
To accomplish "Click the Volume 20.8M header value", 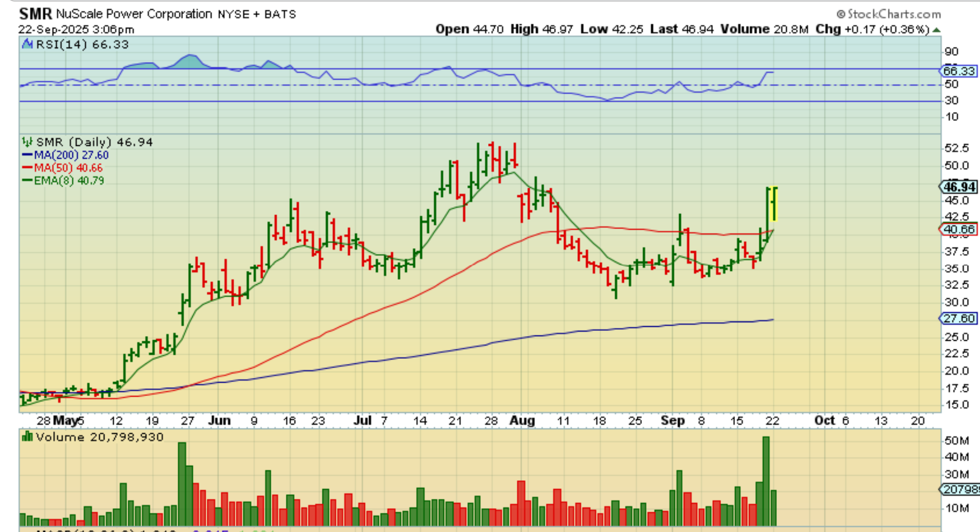I will pyautogui.click(x=764, y=29).
